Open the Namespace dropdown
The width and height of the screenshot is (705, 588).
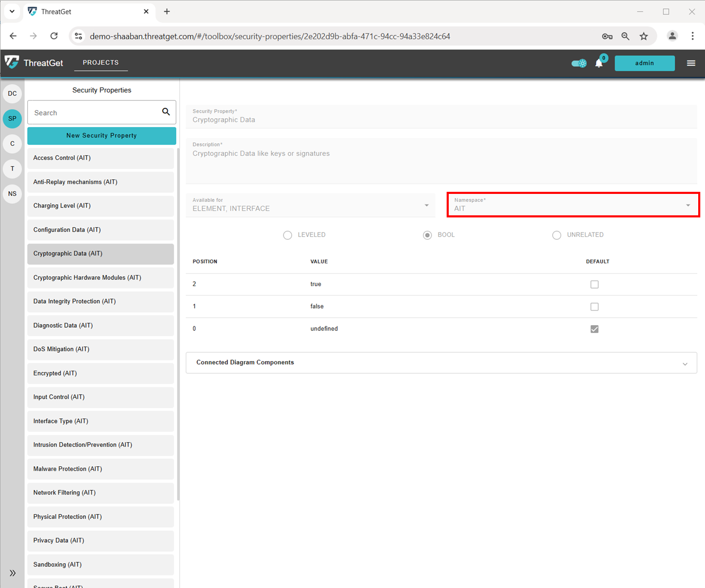coord(573,205)
